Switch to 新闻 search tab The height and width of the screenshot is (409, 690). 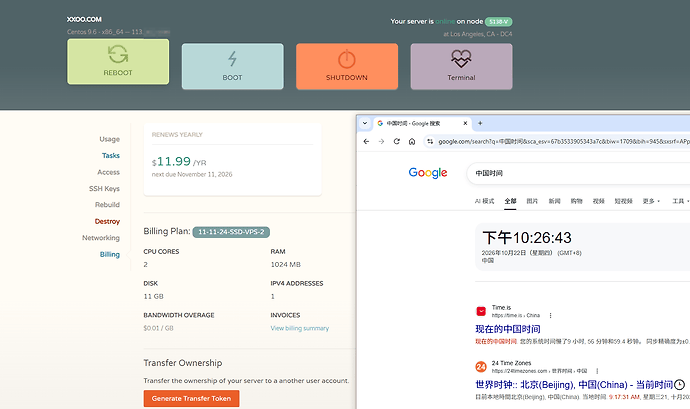point(554,201)
